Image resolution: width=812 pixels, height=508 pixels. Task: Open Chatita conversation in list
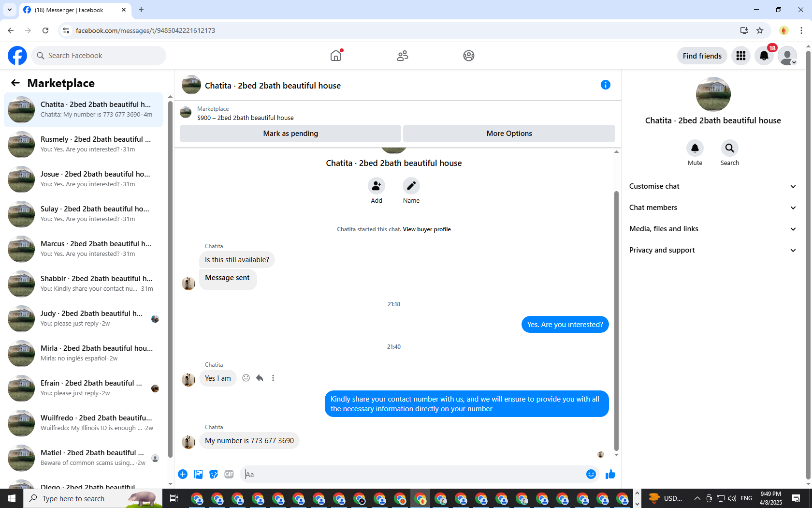coord(83,110)
